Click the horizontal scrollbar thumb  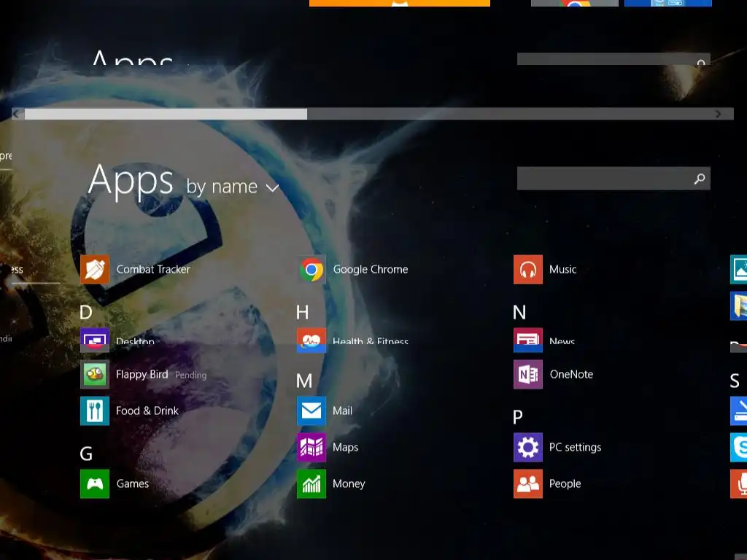click(x=166, y=114)
